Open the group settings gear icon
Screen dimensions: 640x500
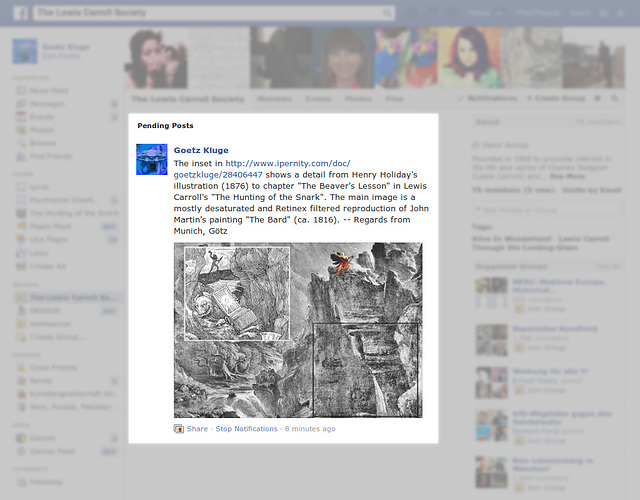(597, 98)
